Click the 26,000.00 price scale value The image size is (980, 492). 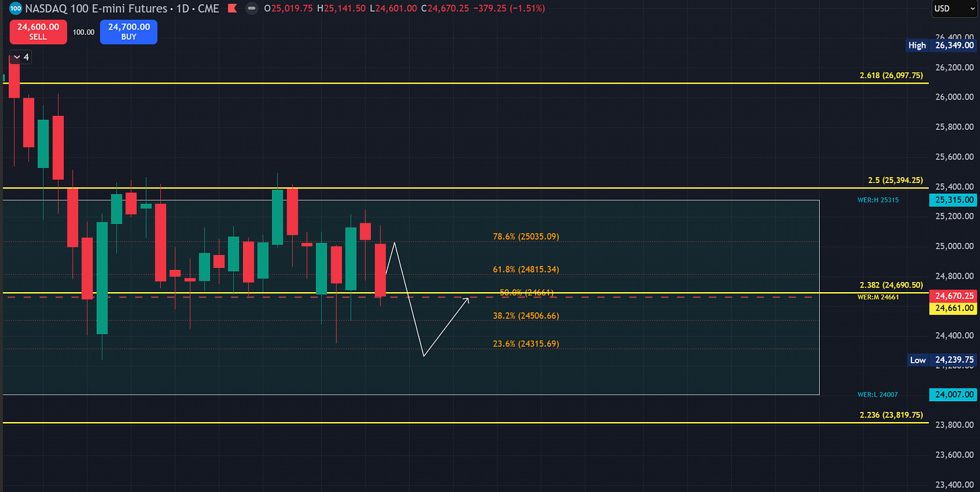pyautogui.click(x=953, y=97)
